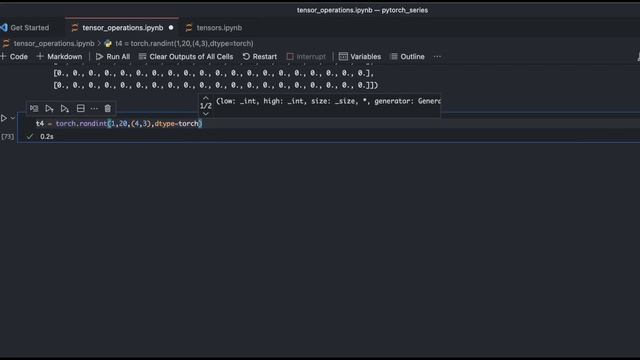Show next signature in parameter hint
Screen dimensions: 640x360
(x=206, y=114)
